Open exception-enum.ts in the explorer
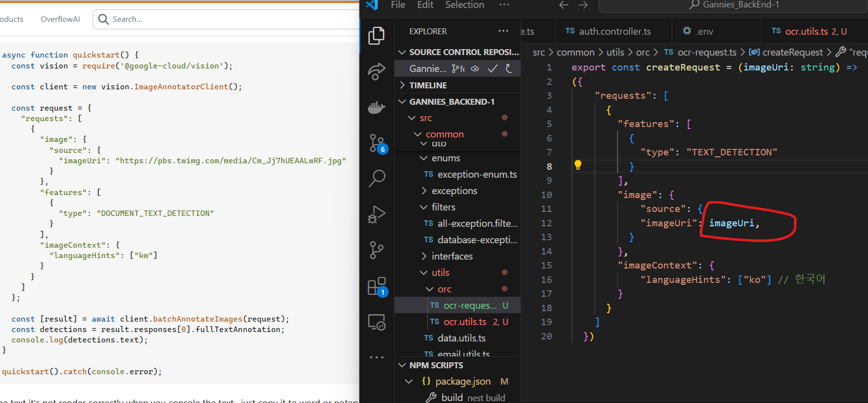This screenshot has height=403, width=868. click(458, 174)
